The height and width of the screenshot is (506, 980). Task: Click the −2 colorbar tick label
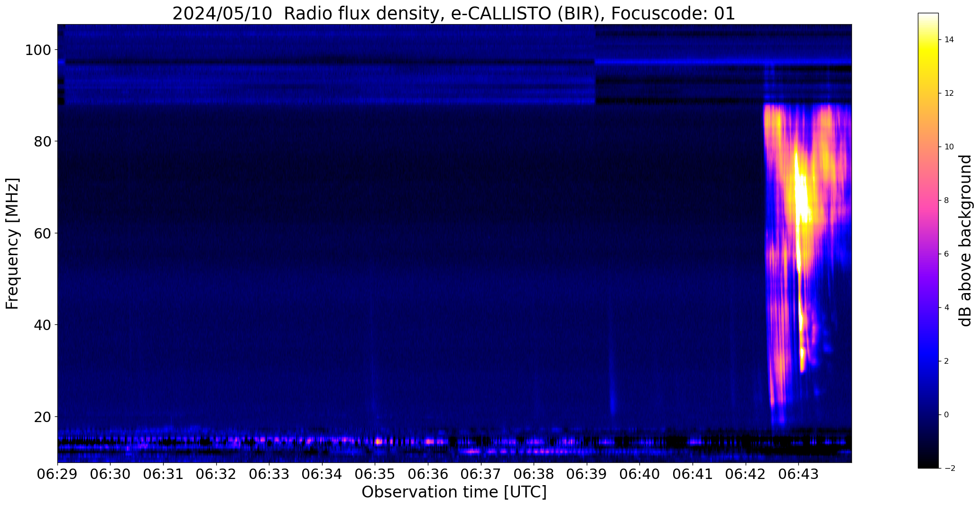point(949,469)
